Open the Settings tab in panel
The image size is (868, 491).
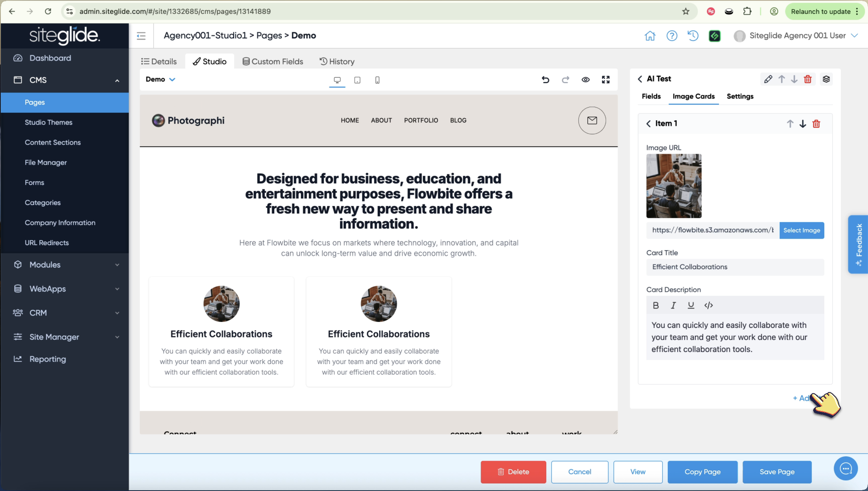tap(739, 96)
